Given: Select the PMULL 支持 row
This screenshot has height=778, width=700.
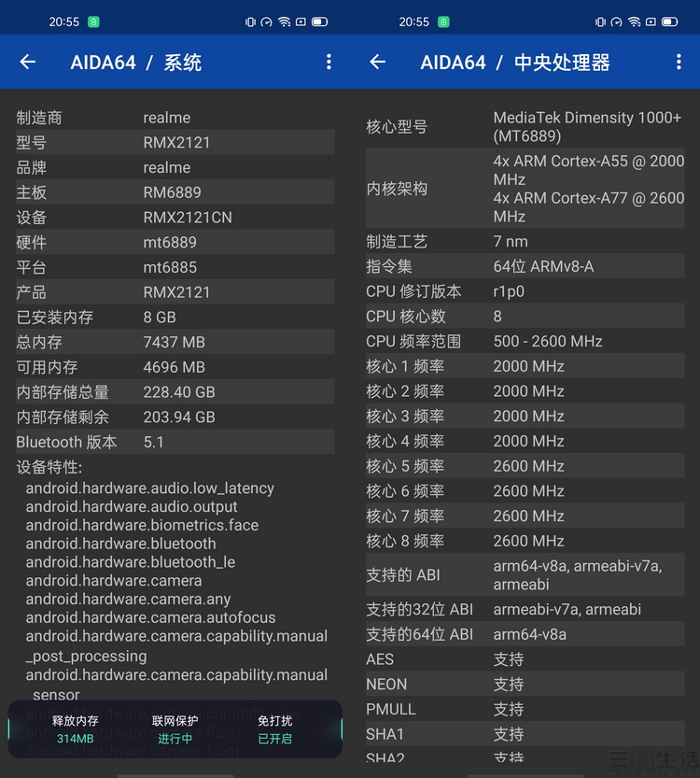Looking at the screenshot, I should [x=525, y=709].
